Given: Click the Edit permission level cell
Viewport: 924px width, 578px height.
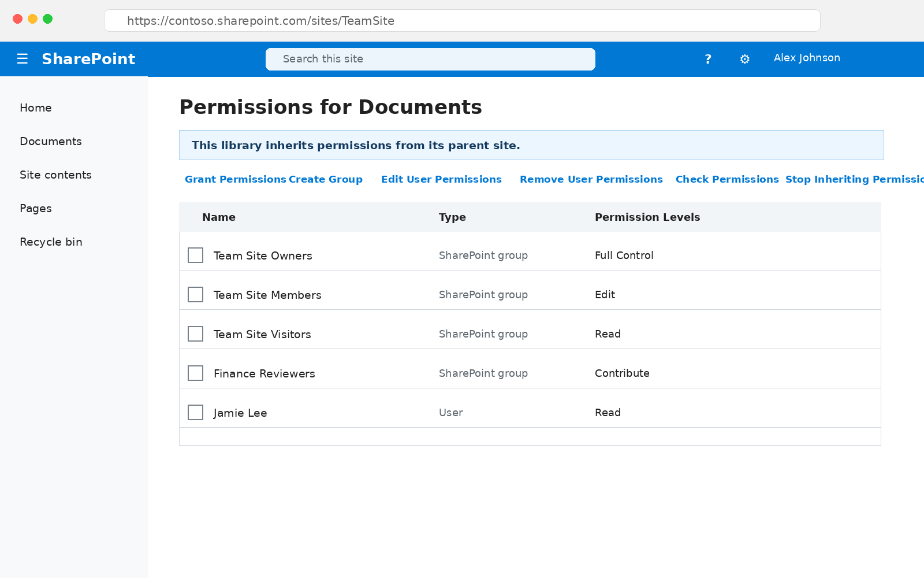Looking at the screenshot, I should [x=605, y=295].
